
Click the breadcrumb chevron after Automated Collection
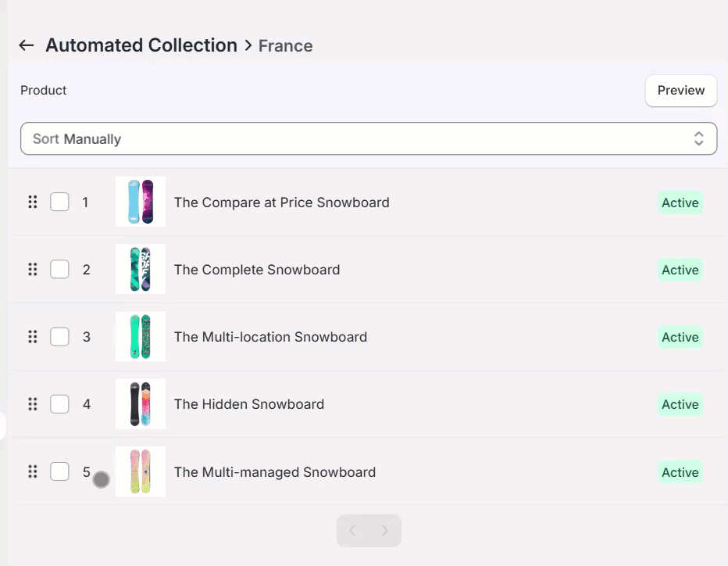pos(248,45)
